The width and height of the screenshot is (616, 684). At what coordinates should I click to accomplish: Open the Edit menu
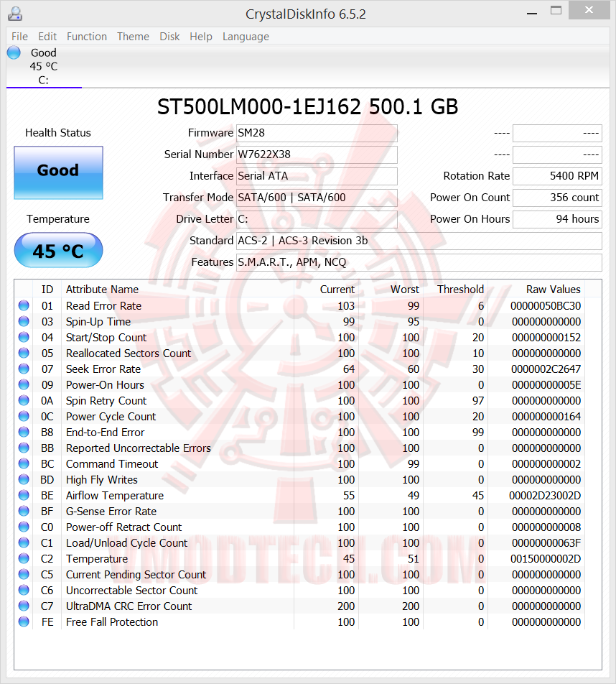coord(47,37)
